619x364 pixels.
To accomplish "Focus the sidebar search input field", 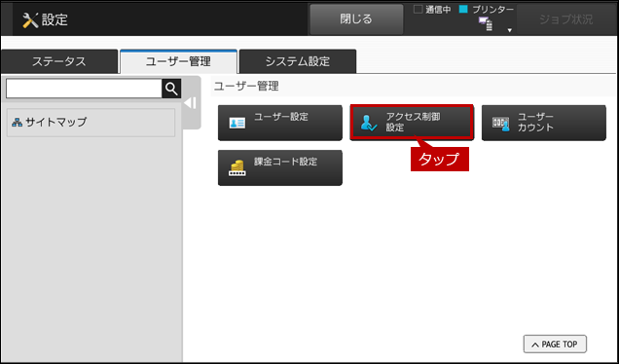I will click(x=84, y=89).
